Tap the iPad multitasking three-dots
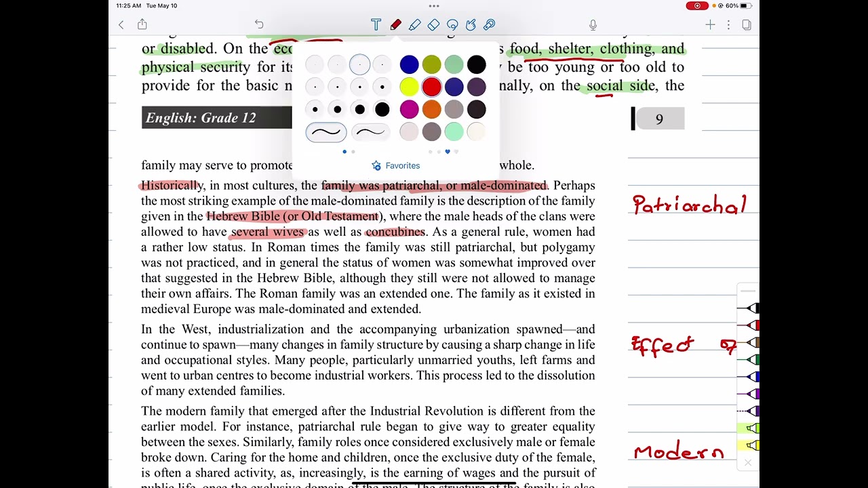Screen dimensions: 868x488 pos(434,6)
